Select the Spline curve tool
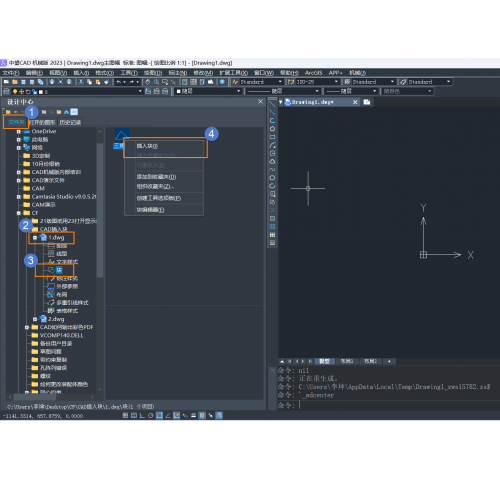 [272, 169]
